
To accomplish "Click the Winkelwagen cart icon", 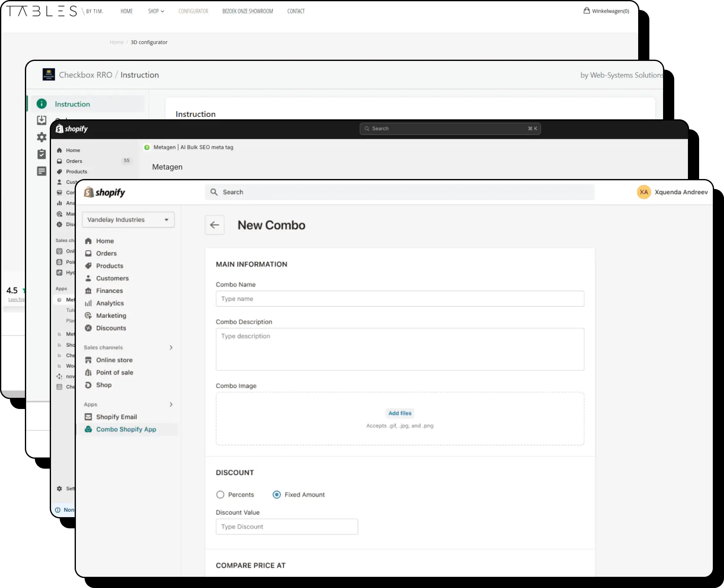I will click(x=586, y=11).
